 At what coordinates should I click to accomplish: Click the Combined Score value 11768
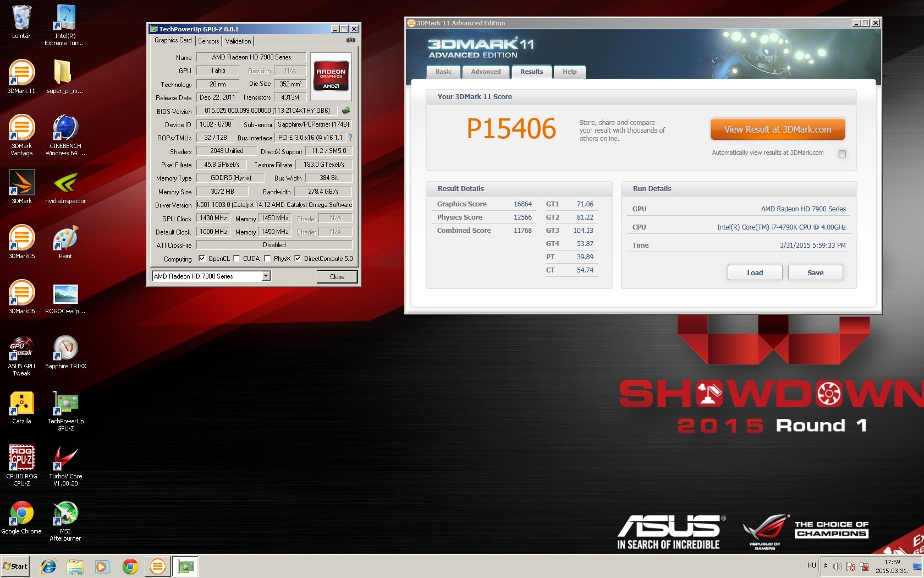(522, 231)
